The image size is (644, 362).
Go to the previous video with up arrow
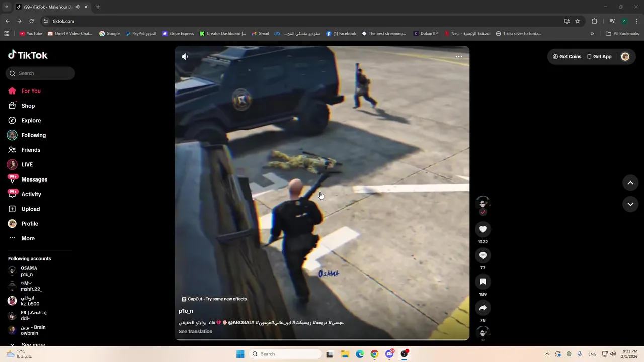pyautogui.click(x=630, y=183)
